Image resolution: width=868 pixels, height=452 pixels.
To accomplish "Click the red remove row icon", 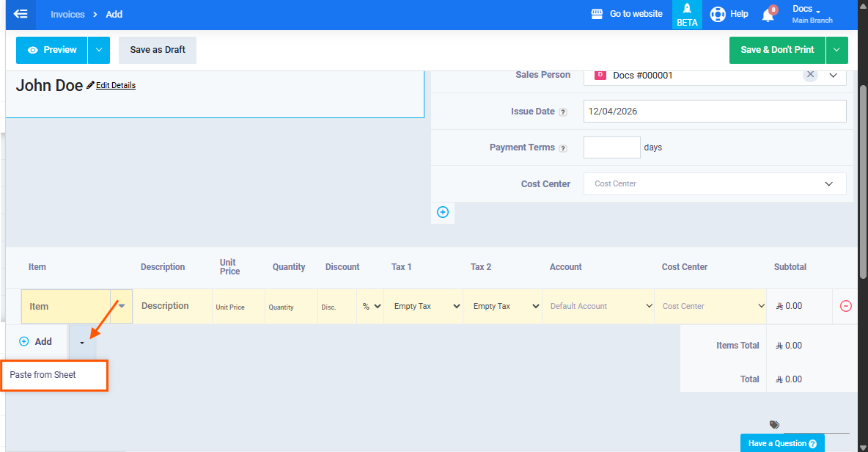I will pos(845,306).
